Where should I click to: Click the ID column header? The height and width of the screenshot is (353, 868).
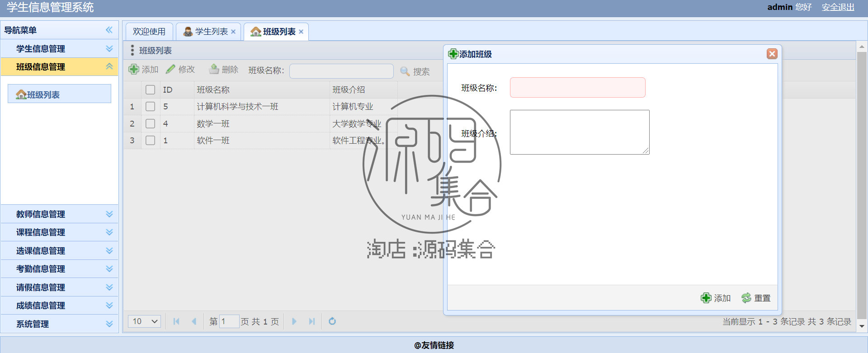[x=177, y=89]
